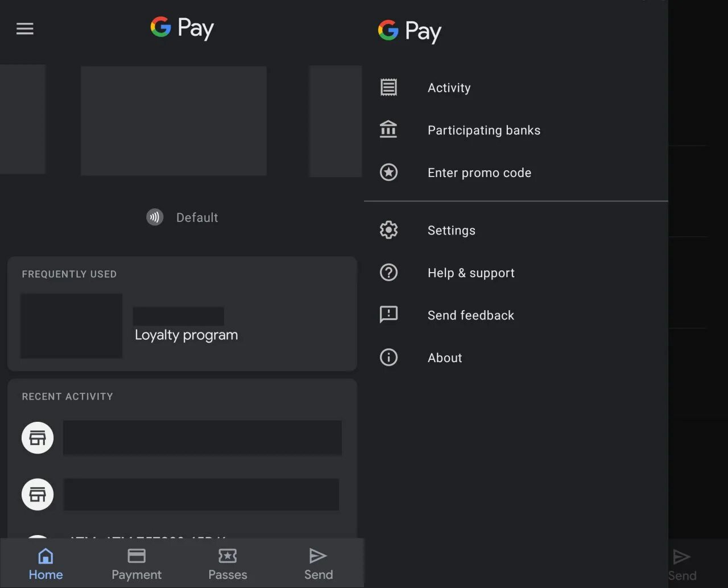Tap the Google Pay logo in the drawer header
The width and height of the screenshot is (728, 588).
[409, 30]
